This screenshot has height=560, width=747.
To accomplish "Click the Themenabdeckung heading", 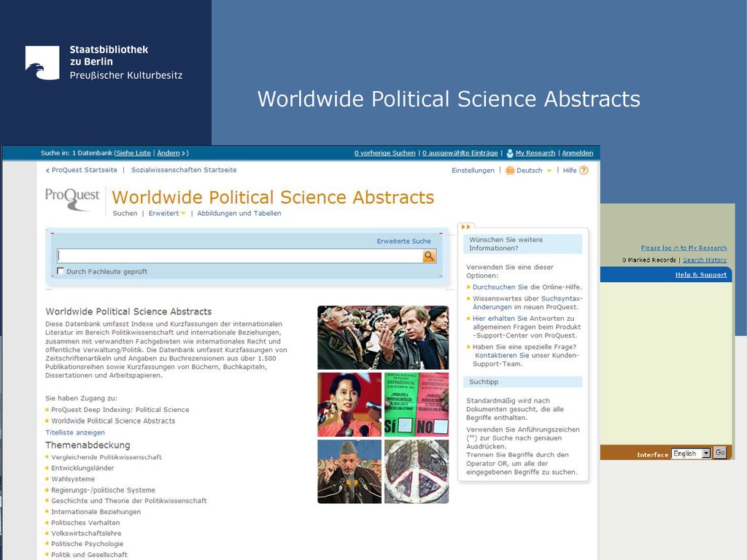I will click(x=88, y=446).
